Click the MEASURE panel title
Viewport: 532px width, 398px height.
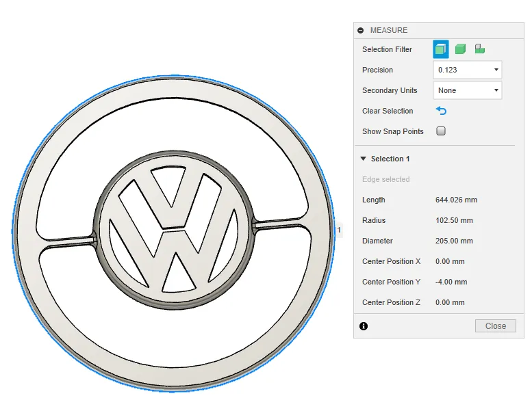[x=388, y=30]
